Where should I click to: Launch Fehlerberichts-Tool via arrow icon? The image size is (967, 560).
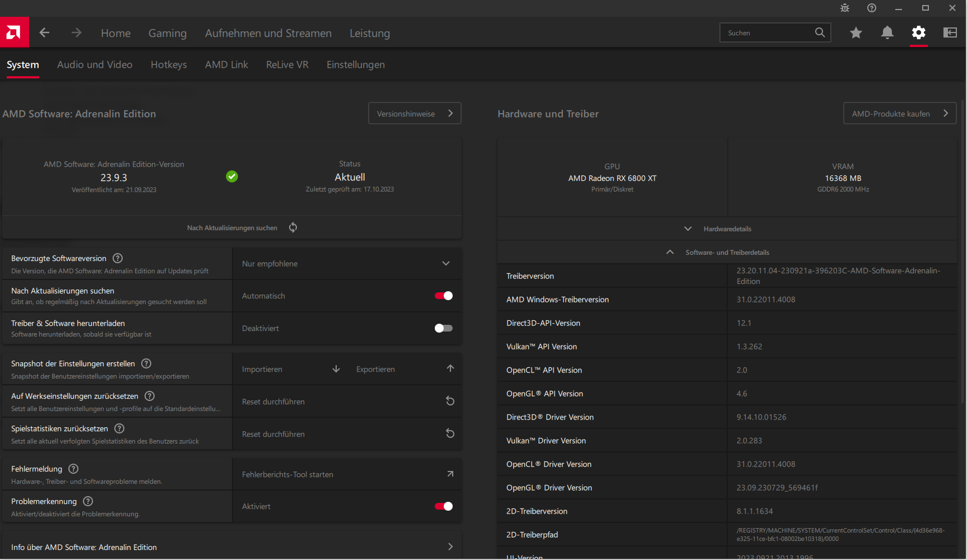(450, 474)
